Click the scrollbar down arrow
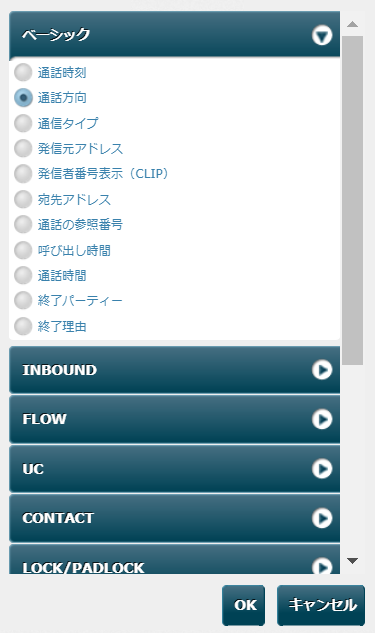The height and width of the screenshot is (633, 375). click(352, 561)
